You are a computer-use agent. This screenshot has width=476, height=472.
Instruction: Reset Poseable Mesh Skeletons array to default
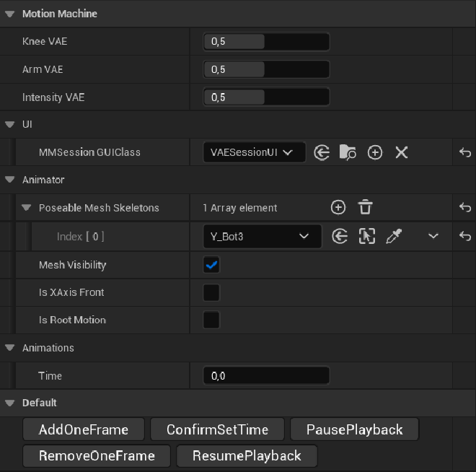(464, 207)
